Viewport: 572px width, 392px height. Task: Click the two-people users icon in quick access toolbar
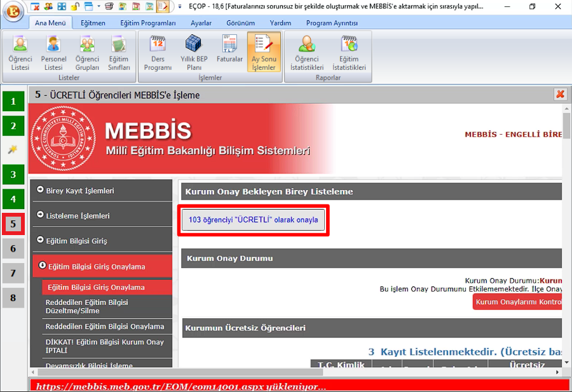48,6
